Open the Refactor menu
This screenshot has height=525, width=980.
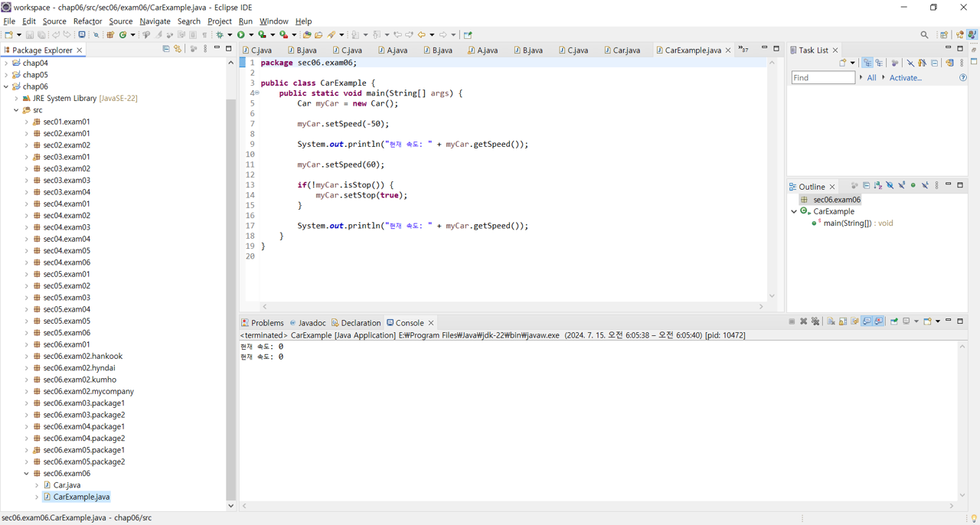click(x=87, y=21)
